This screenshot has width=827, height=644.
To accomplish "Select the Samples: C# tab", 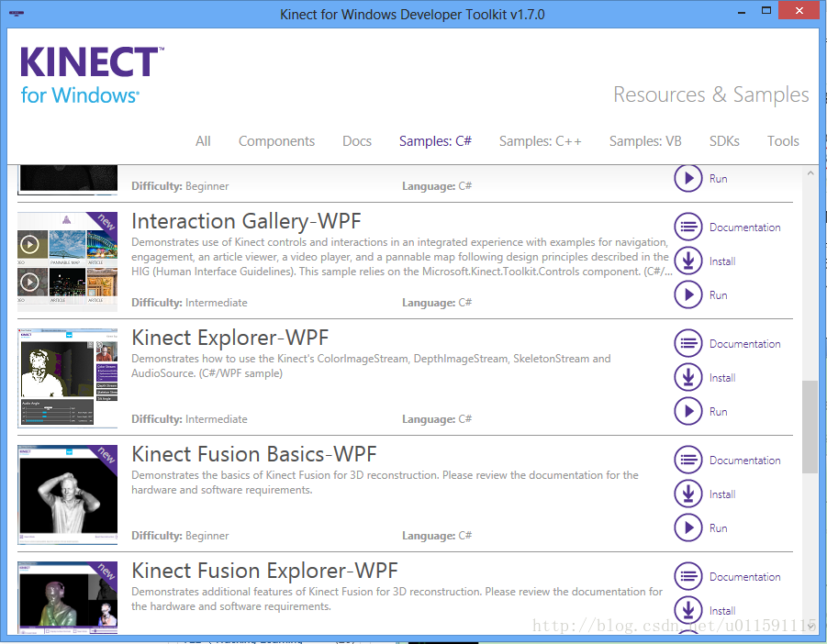I will (x=435, y=141).
